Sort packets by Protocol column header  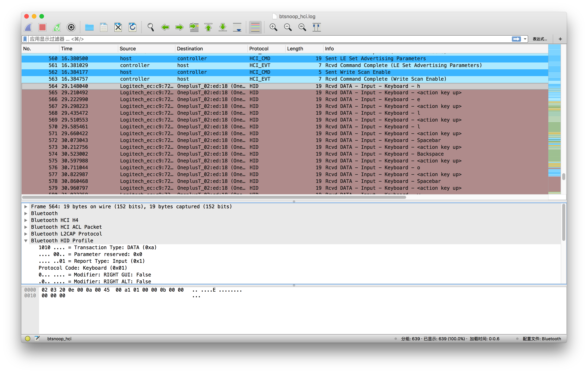259,49
